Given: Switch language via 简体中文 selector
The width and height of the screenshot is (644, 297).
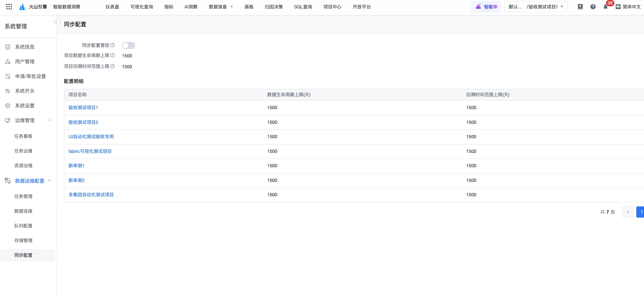Looking at the screenshot, I should click(628, 7).
